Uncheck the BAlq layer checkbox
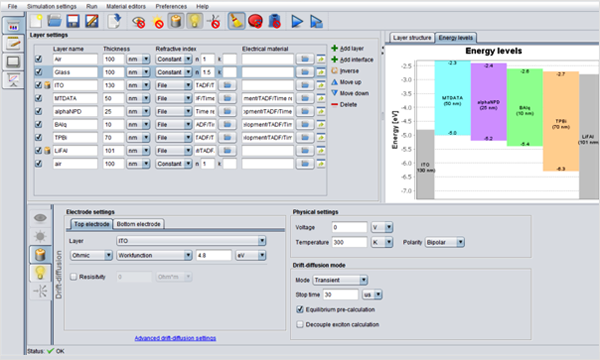 (38, 124)
